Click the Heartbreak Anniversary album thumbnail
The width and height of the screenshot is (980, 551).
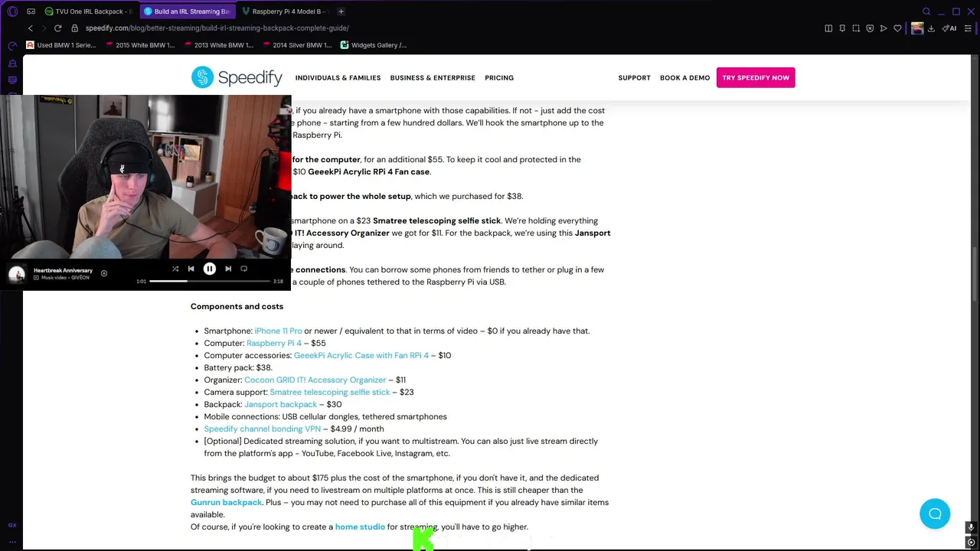pyautogui.click(x=17, y=274)
